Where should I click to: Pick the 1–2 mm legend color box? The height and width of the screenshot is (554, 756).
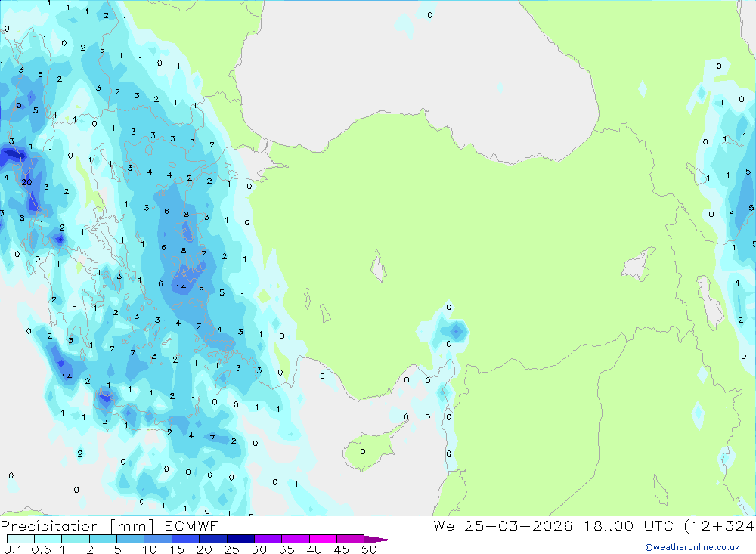click(76, 539)
